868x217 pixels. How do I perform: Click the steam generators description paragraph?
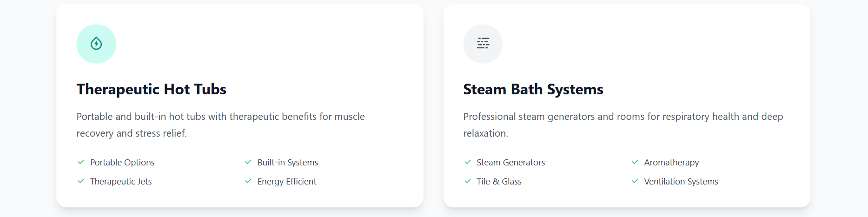[623, 125]
